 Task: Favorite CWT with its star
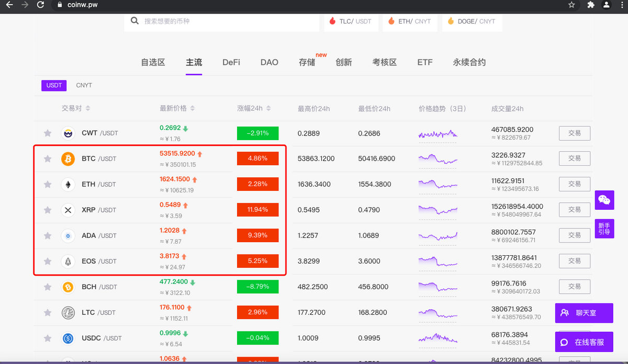click(x=48, y=133)
